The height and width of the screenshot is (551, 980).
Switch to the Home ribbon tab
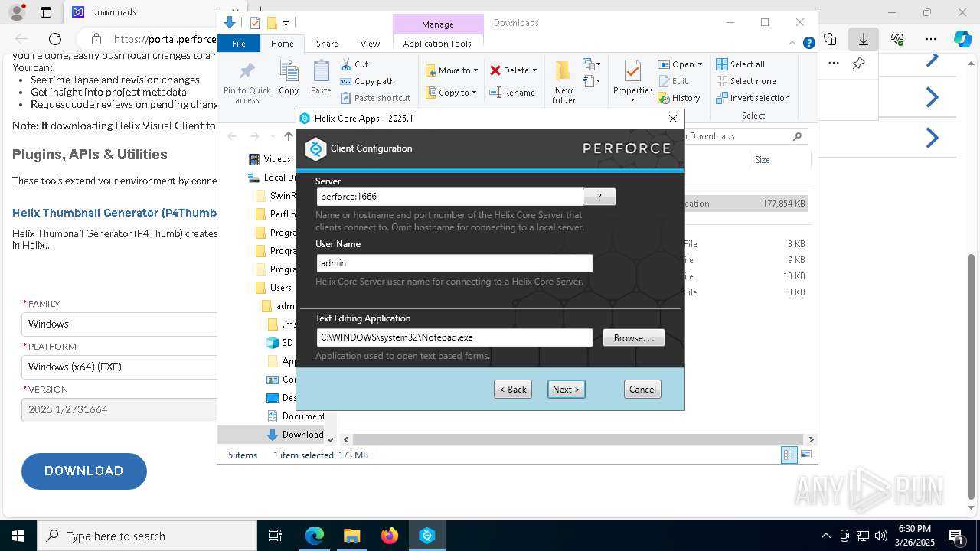tap(282, 44)
